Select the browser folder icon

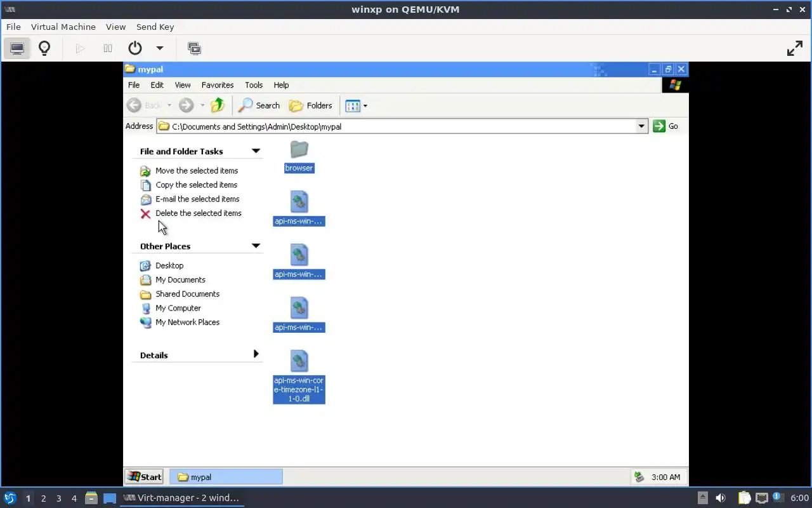pyautogui.click(x=299, y=149)
